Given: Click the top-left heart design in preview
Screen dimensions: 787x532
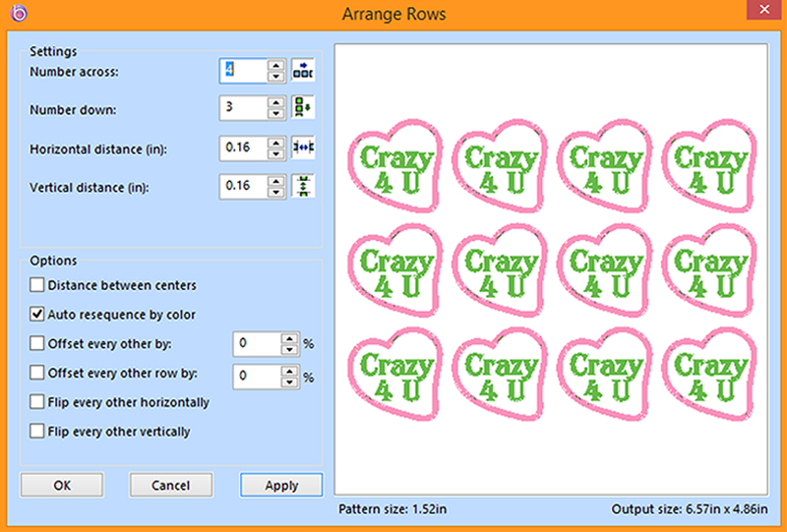Looking at the screenshot, I should click(395, 164).
